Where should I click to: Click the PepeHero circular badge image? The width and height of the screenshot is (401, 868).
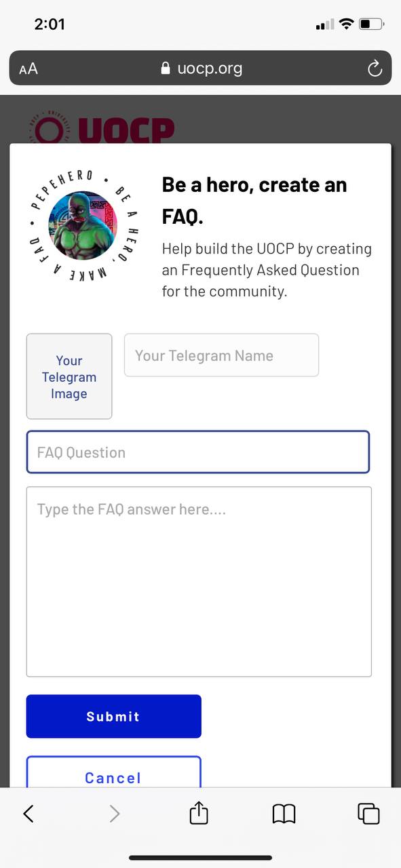(83, 224)
